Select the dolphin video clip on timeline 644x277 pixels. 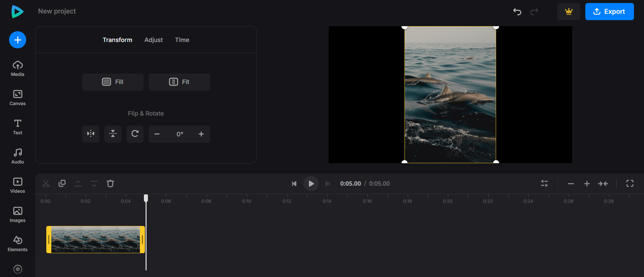[x=96, y=239]
